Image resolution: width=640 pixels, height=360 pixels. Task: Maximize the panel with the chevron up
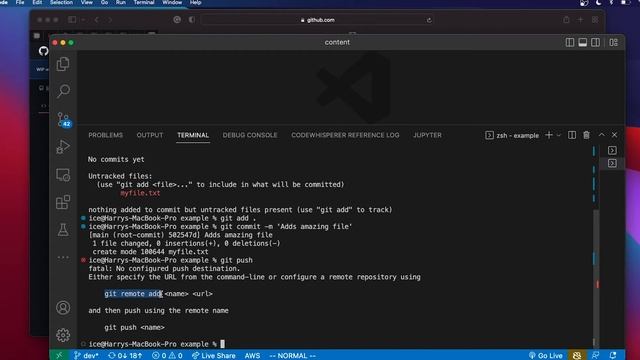pyautogui.click(x=602, y=135)
